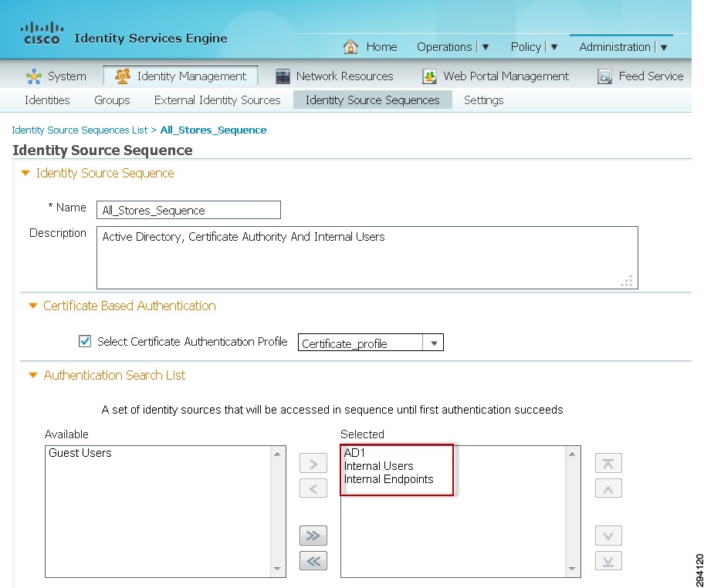Screen dimensions: 704x588
Task: Click Selected list scrollbar up arrow
Action: 572,455
